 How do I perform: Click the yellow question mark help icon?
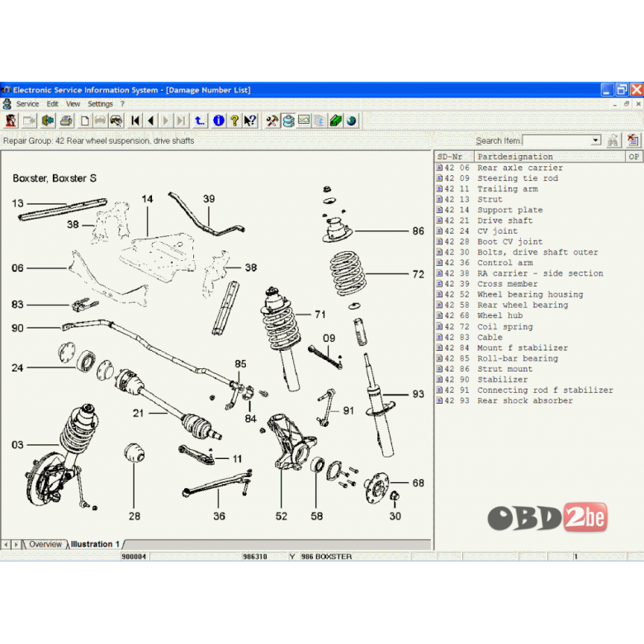(x=234, y=121)
